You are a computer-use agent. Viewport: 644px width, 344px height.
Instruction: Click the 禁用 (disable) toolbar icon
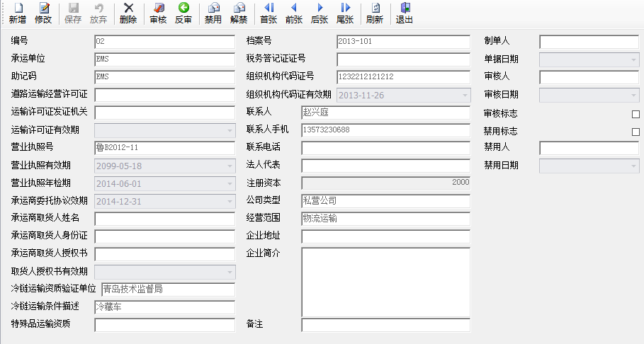tap(213, 13)
